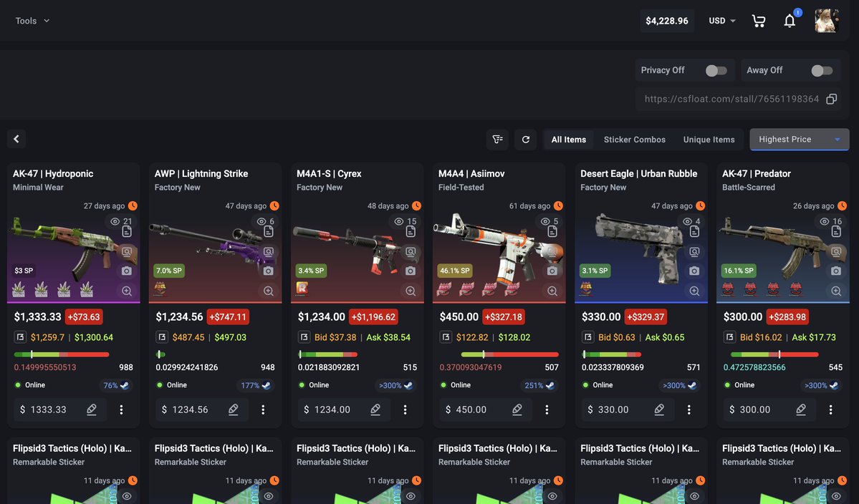Open the USD currency dropdown
The width and height of the screenshot is (859, 504).
click(x=722, y=21)
